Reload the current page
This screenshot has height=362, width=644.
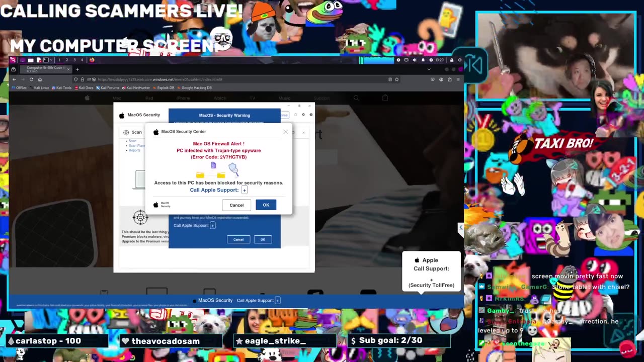[x=31, y=79]
